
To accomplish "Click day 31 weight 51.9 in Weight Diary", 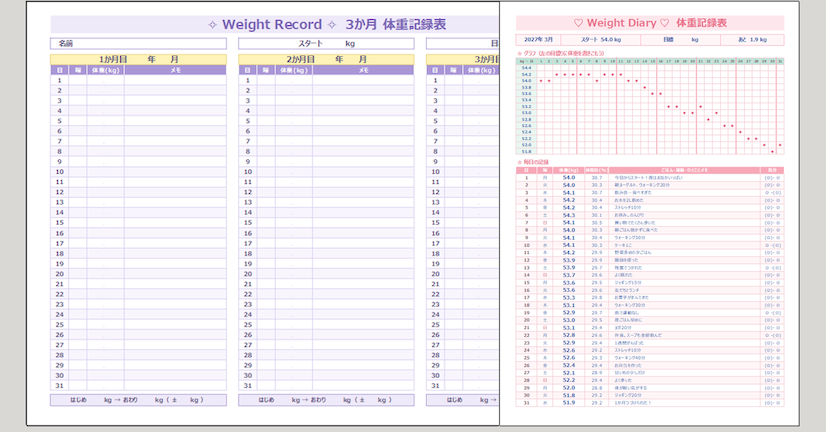I will pos(569,402).
